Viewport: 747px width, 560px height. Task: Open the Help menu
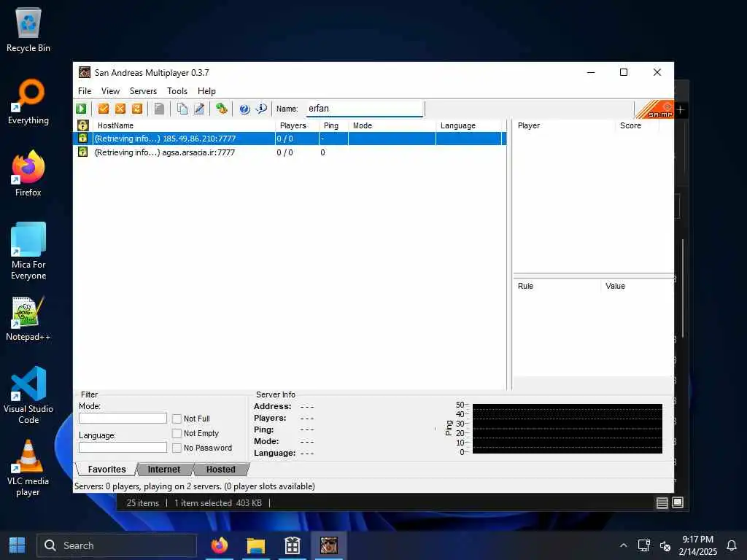pos(206,91)
